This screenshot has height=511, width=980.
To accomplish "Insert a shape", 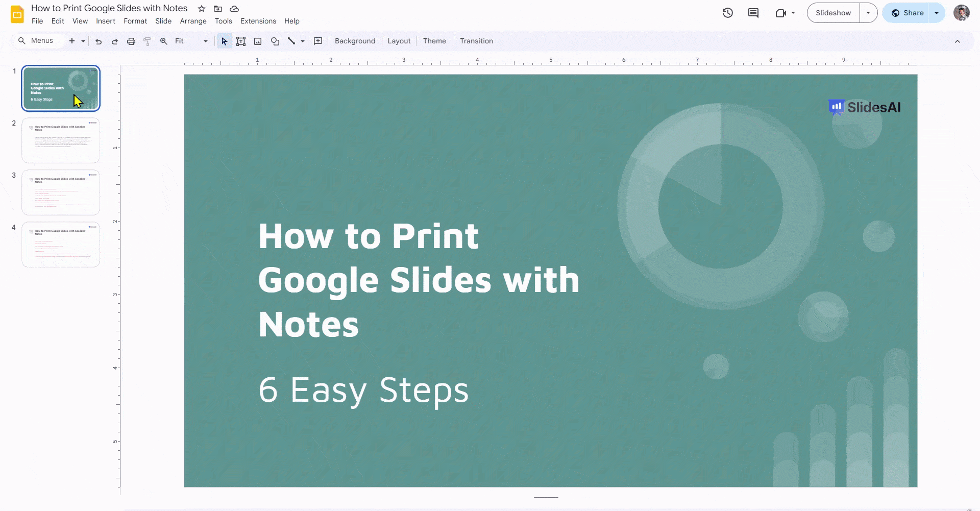I will [275, 41].
